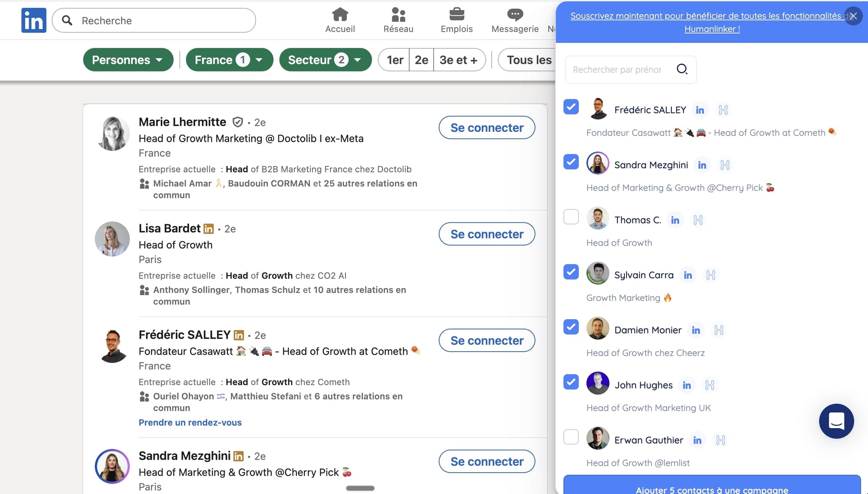Click the Rechercher par prénom input field
This screenshot has height=494, width=868.
coord(617,70)
